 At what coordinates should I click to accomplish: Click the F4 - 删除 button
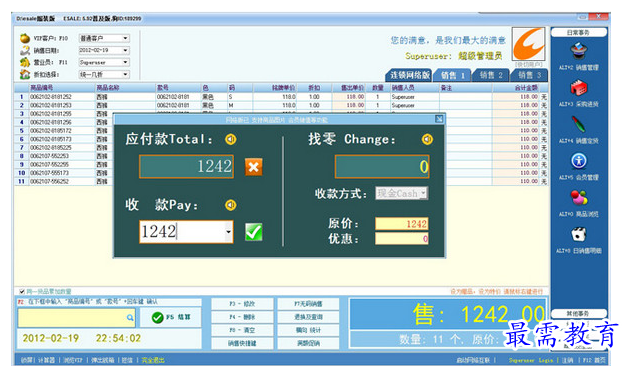pyautogui.click(x=242, y=317)
